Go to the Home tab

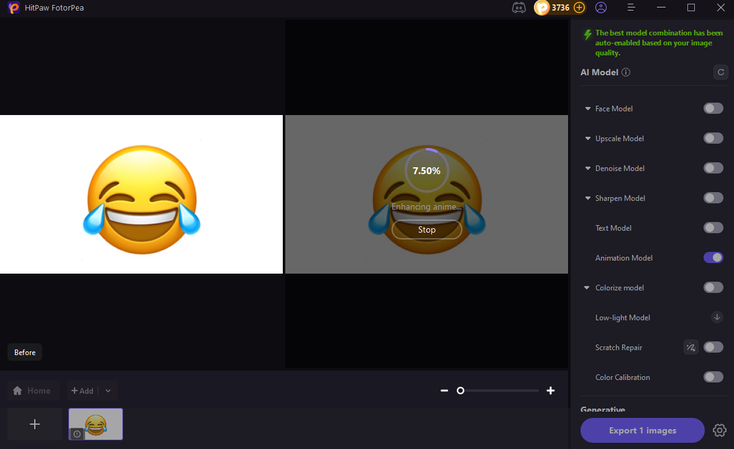[x=32, y=391]
